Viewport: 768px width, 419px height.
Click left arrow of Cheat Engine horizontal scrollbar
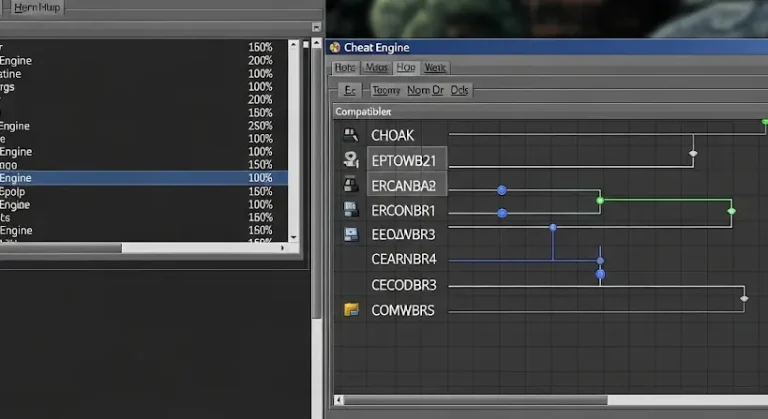click(338, 400)
